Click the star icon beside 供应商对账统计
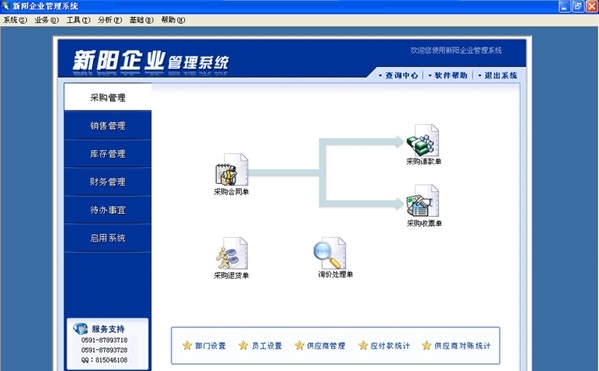This screenshot has width=599, height=371. pos(426,345)
